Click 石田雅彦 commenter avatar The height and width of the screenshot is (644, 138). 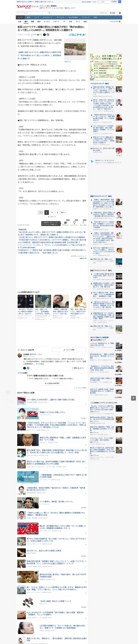coord(20,355)
